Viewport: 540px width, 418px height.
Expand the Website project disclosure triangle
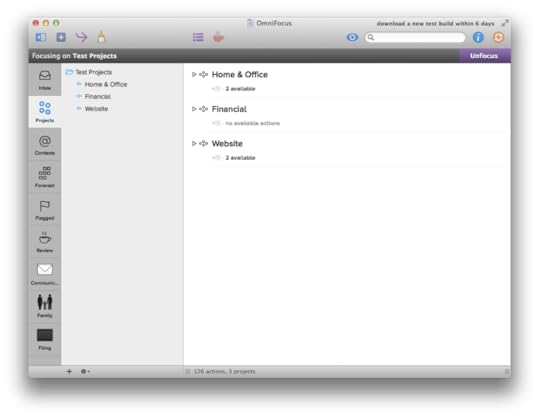(194, 143)
